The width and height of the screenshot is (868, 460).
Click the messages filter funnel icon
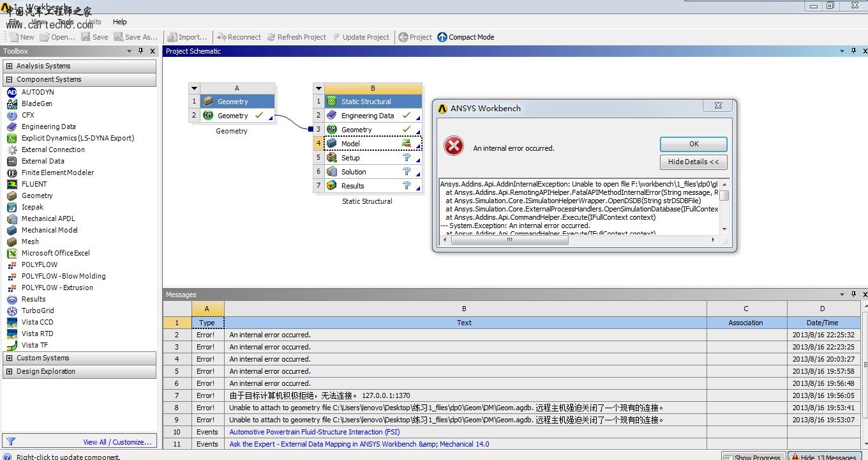[x=11, y=441]
